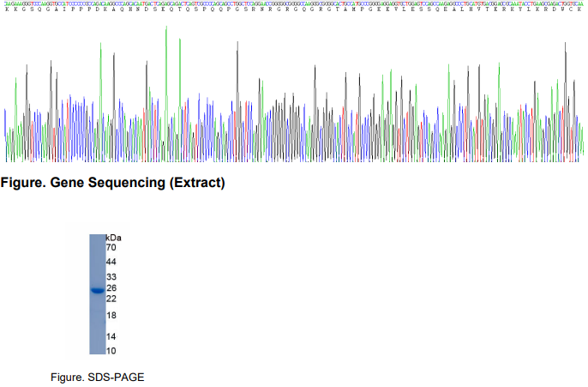
Task: Click "Figure." in the Gene Sequencing caption
Action: (24, 183)
